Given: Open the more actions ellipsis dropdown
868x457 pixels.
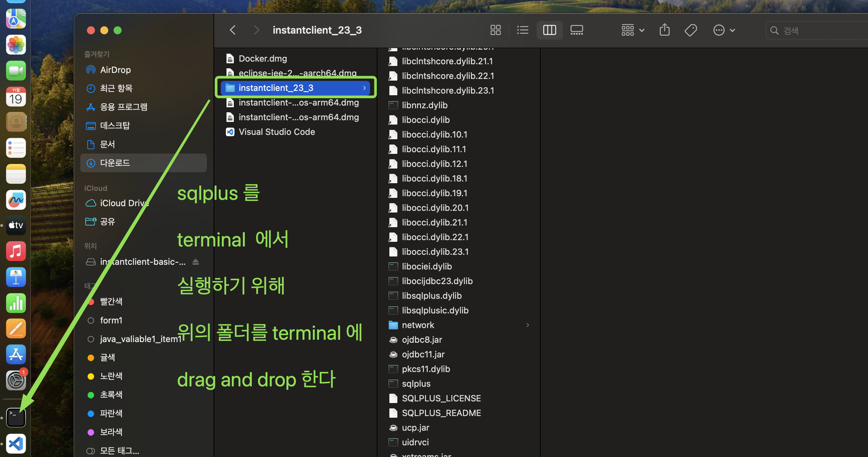Looking at the screenshot, I should point(724,30).
